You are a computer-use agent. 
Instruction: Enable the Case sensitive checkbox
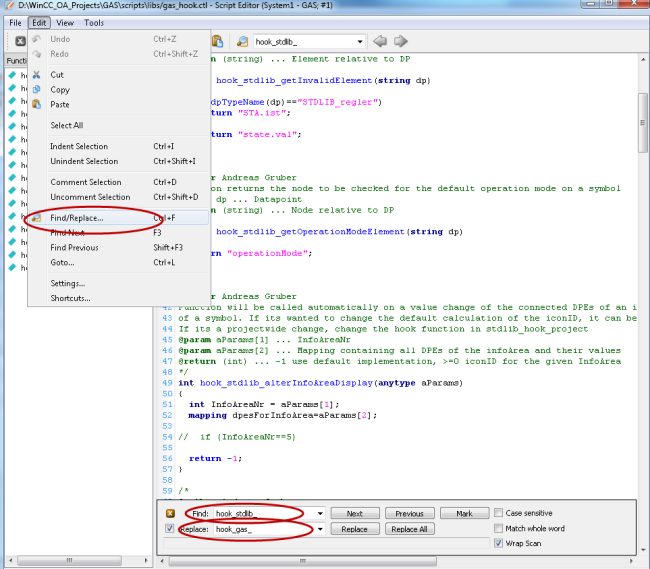point(499,513)
